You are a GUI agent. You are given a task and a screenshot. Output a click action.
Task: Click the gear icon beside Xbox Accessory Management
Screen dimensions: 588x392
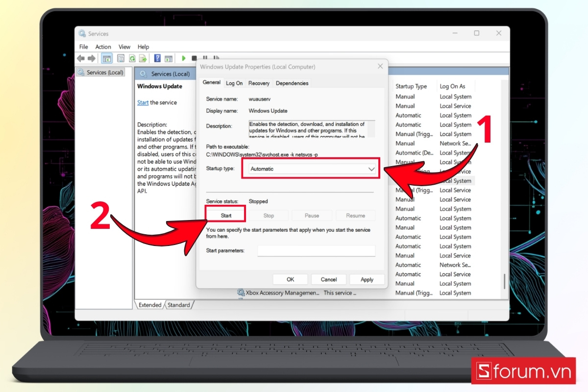coord(241,293)
